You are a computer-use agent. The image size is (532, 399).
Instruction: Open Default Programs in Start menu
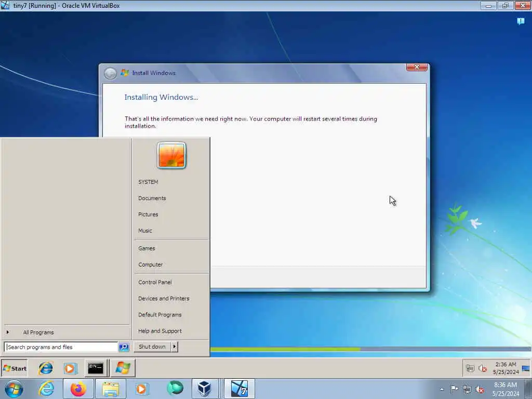click(x=160, y=315)
